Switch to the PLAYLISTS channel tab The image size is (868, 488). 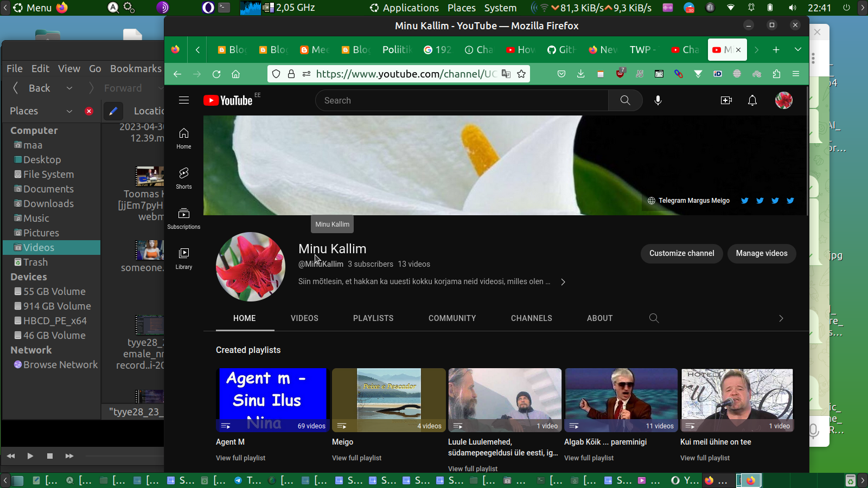click(x=373, y=318)
